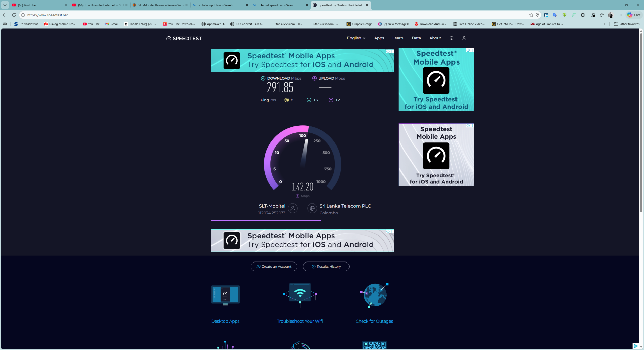The height and width of the screenshot is (350, 644).
Task: Click the Create an Account button
Action: [274, 267]
